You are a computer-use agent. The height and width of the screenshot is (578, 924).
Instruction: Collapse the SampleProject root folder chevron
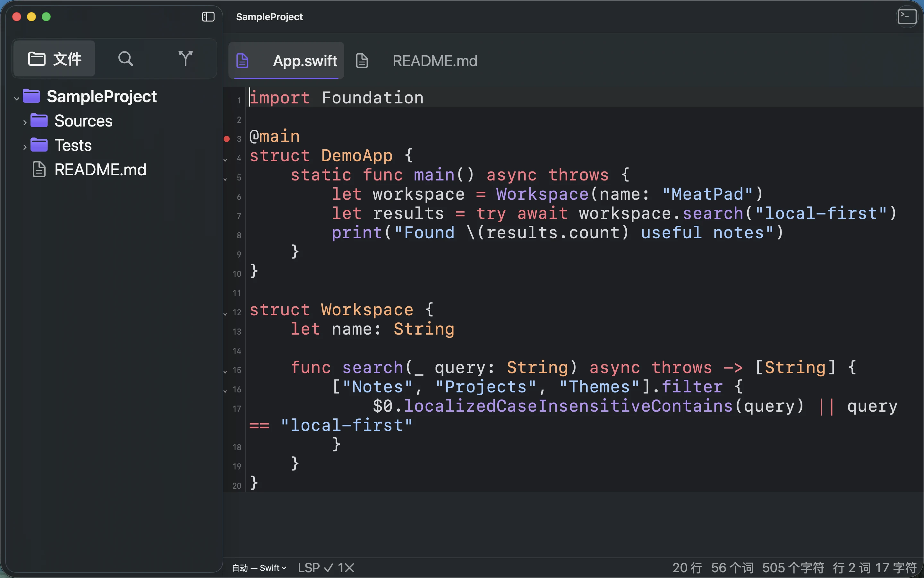click(x=16, y=98)
